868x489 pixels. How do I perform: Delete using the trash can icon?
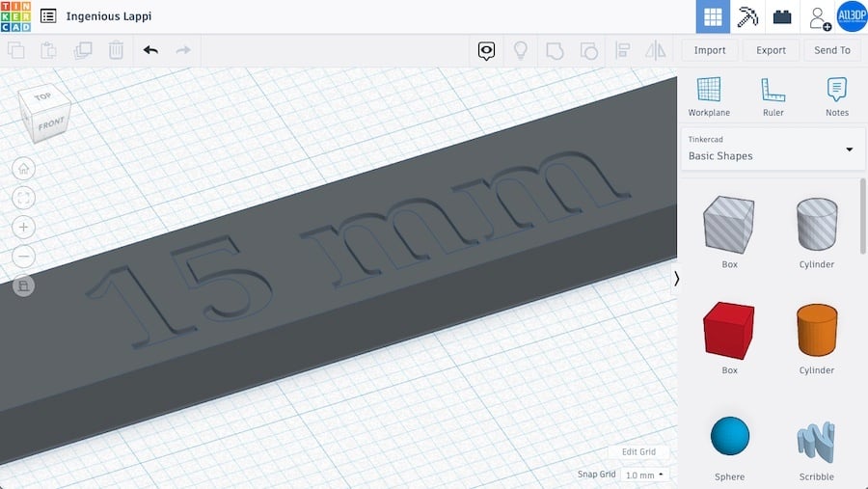[116, 50]
